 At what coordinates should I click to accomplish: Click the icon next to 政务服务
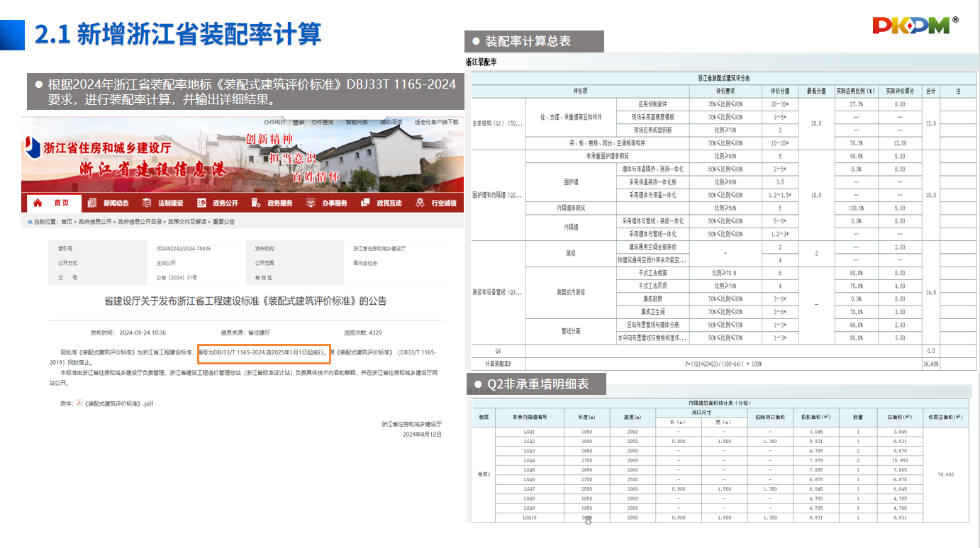tap(256, 203)
